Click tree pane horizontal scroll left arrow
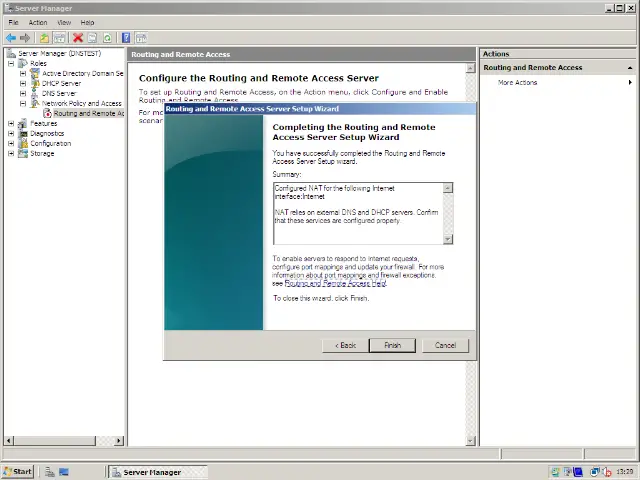The height and width of the screenshot is (480, 640). [x=9, y=441]
